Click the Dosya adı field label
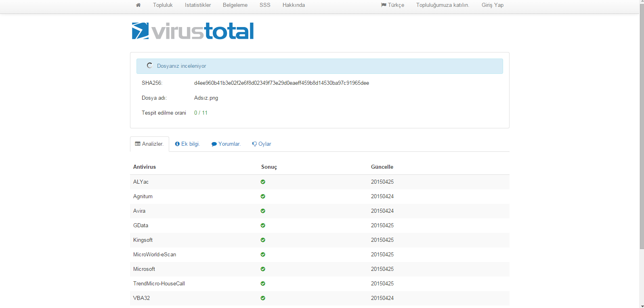The image size is (644, 308). [154, 98]
